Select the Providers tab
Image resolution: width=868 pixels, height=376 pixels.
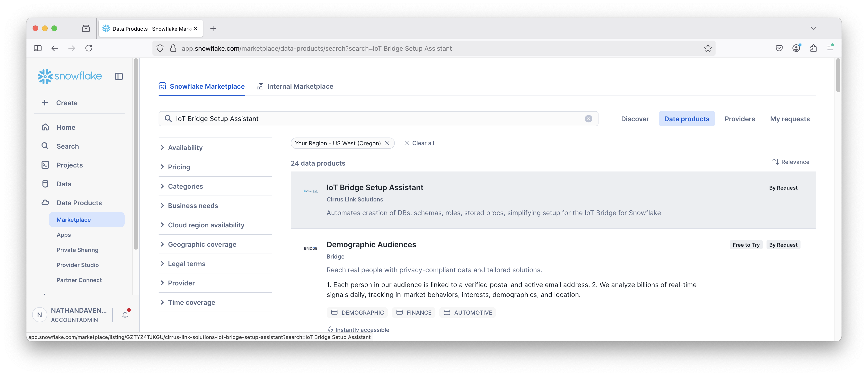coord(740,119)
